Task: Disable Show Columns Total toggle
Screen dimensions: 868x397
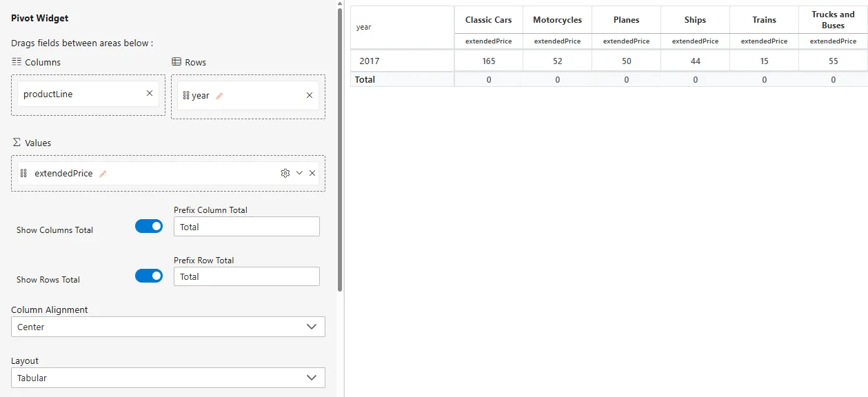Action: pos(149,226)
